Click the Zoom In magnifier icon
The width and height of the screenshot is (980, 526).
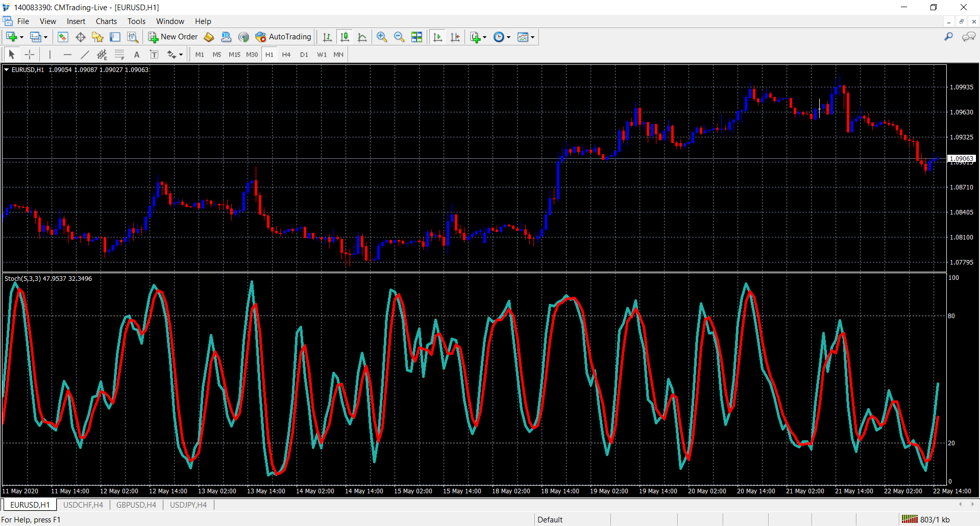point(381,37)
